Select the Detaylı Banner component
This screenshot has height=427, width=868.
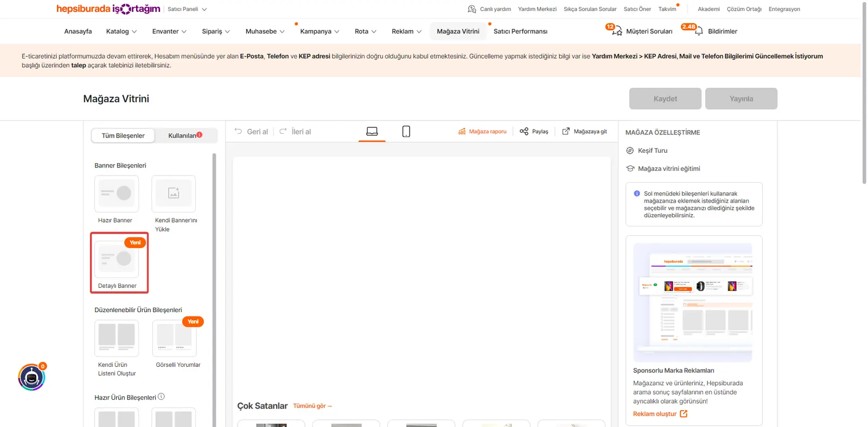click(x=117, y=259)
